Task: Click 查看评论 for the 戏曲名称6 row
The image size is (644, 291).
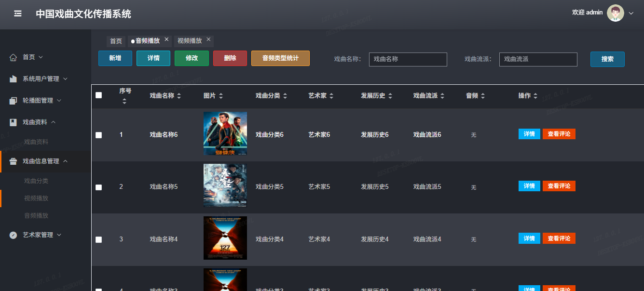Action: click(559, 134)
